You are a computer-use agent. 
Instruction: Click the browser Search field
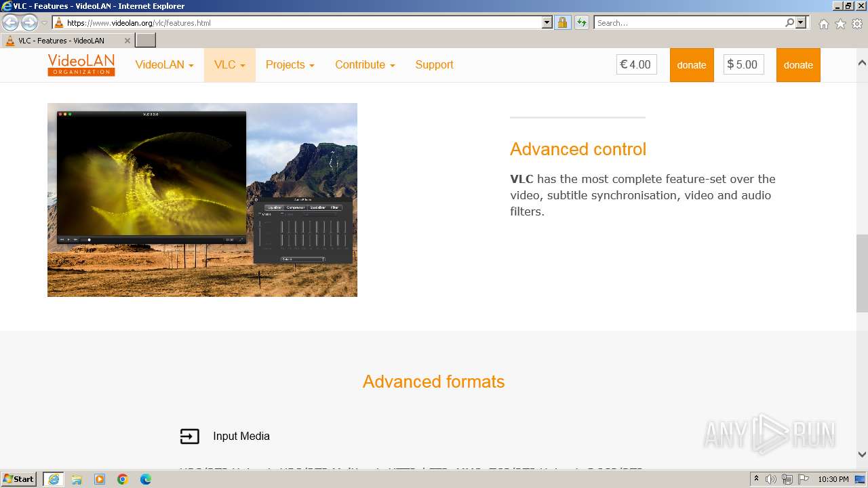point(689,22)
